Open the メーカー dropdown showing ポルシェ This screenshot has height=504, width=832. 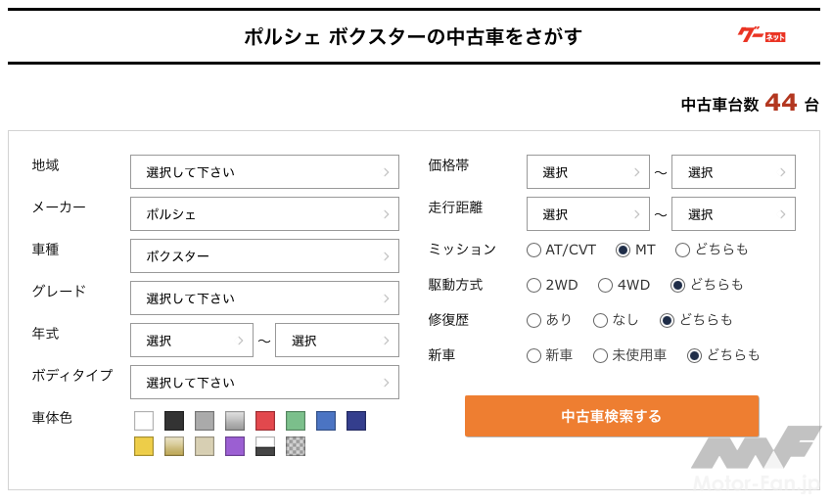[264, 214]
